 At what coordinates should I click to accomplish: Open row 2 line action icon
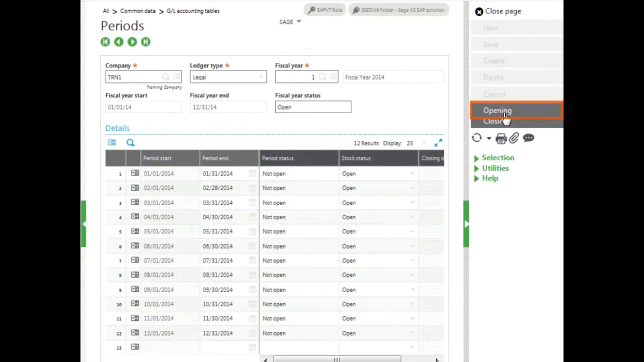135,188
